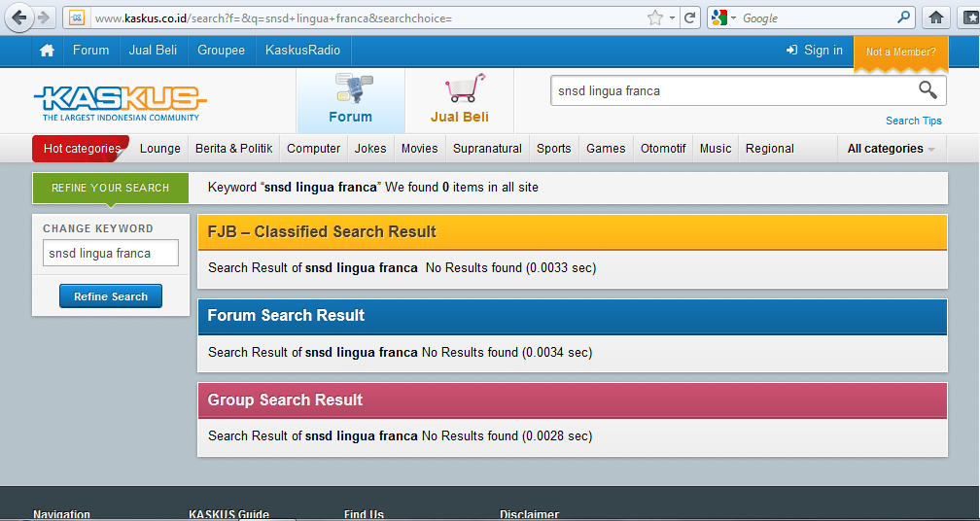
Task: Open Forum in the top blue navigation
Action: pos(90,51)
